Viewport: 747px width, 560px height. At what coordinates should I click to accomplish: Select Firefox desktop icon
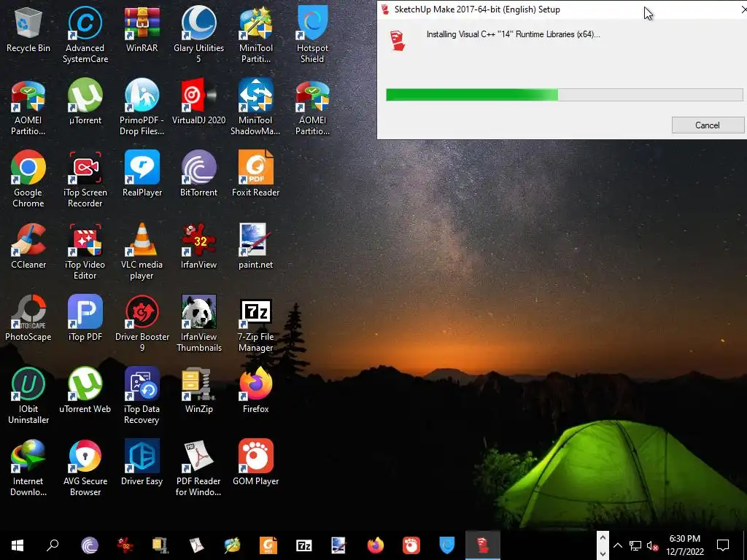pyautogui.click(x=256, y=391)
